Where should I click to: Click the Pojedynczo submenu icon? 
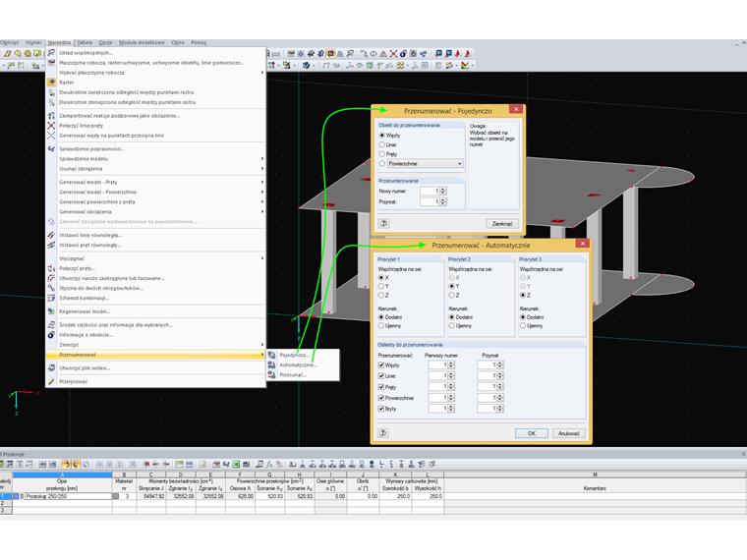tap(271, 355)
